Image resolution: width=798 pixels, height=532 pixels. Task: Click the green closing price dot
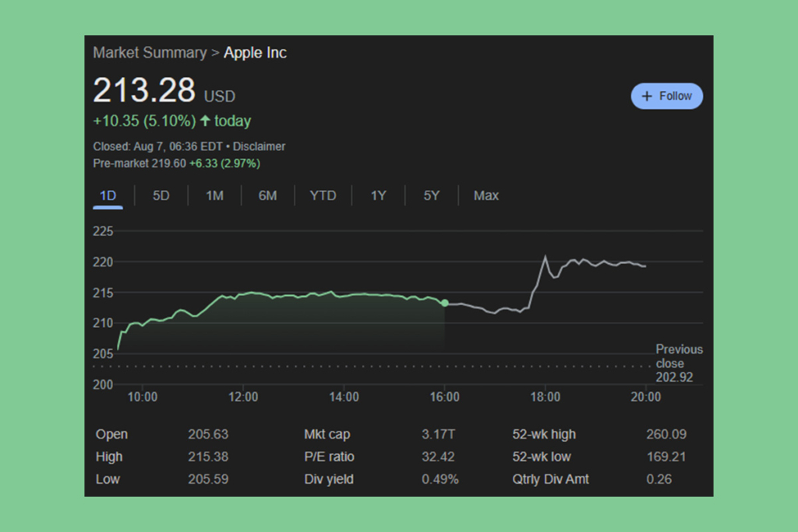pyautogui.click(x=444, y=303)
